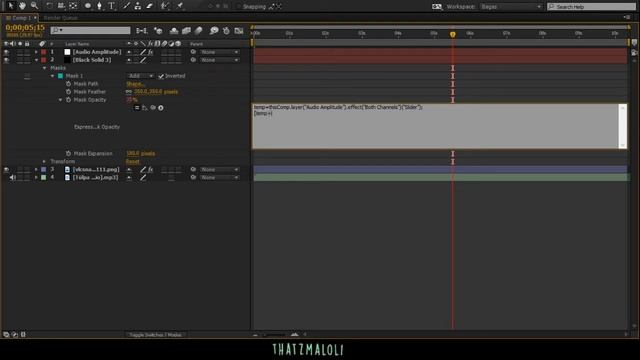
Task: Select the Unified Camera tool
Action: pyautogui.click(x=61, y=6)
